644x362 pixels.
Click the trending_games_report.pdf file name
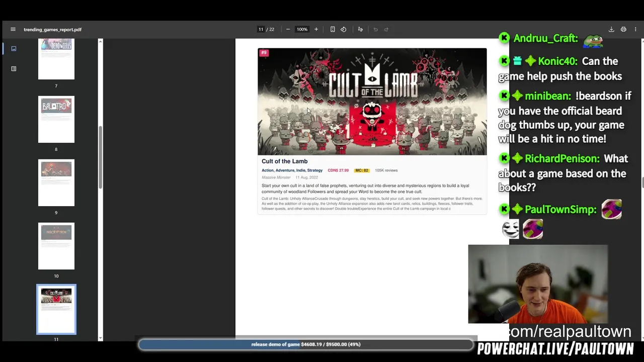[x=52, y=30]
